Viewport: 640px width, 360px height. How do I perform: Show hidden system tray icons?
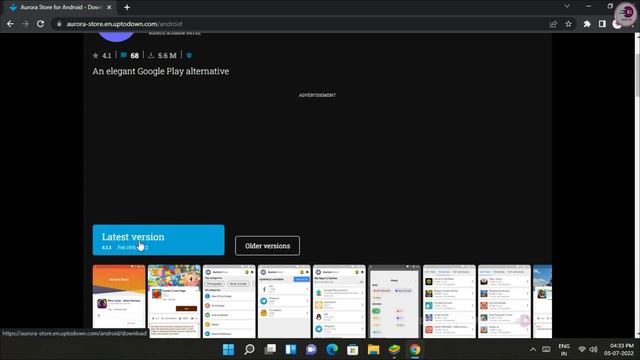pos(533,349)
